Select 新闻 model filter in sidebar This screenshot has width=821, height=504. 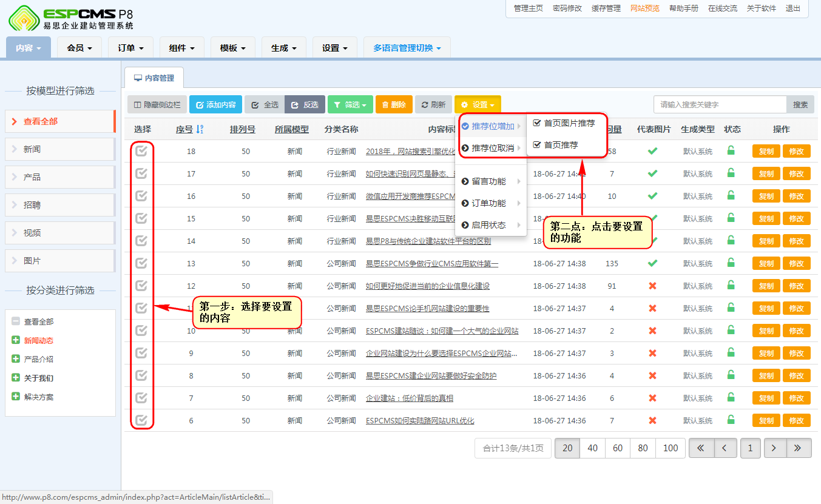click(60, 149)
